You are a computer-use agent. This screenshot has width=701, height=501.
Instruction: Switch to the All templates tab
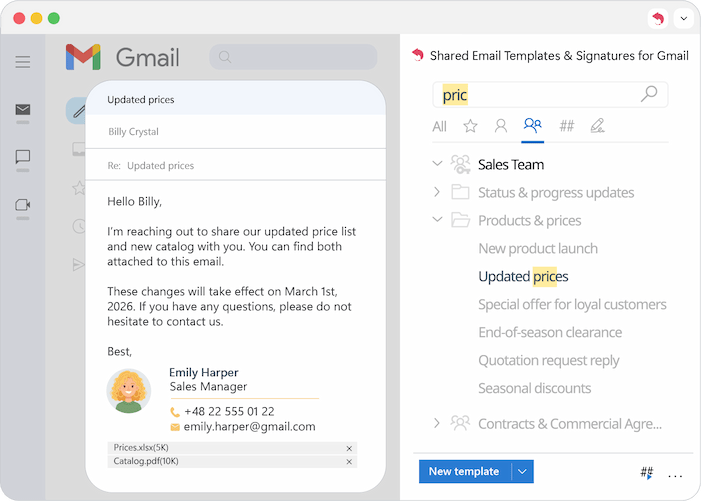[439, 127]
